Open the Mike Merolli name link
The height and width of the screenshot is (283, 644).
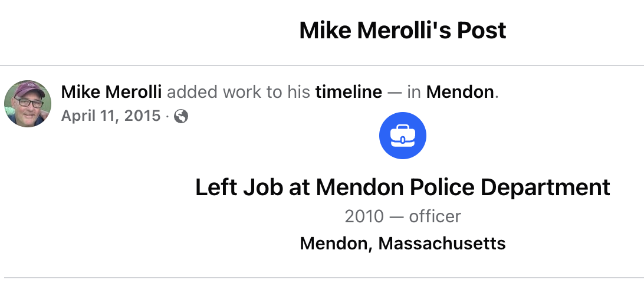tap(111, 93)
